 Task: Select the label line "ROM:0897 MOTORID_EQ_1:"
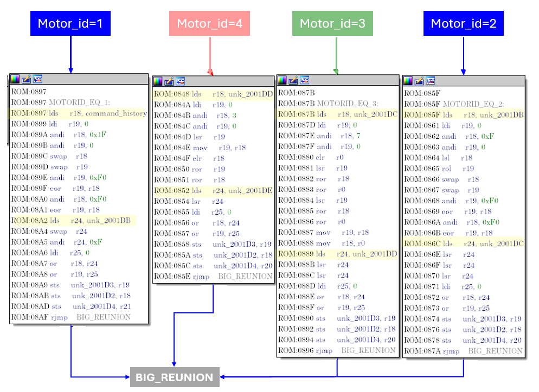click(61, 102)
